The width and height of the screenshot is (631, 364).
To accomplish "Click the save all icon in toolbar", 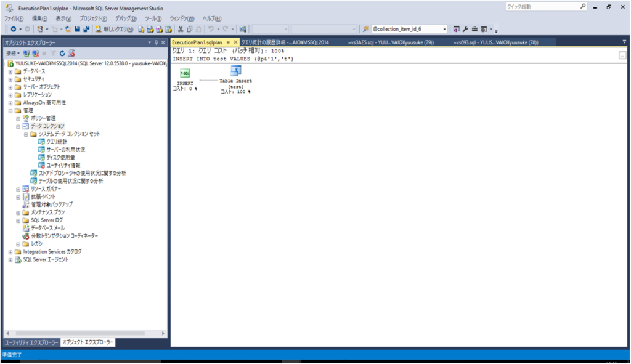I will [x=86, y=29].
